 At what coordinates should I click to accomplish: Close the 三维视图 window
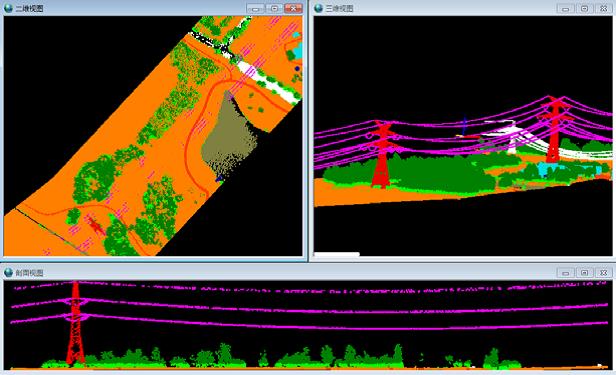pyautogui.click(x=603, y=8)
